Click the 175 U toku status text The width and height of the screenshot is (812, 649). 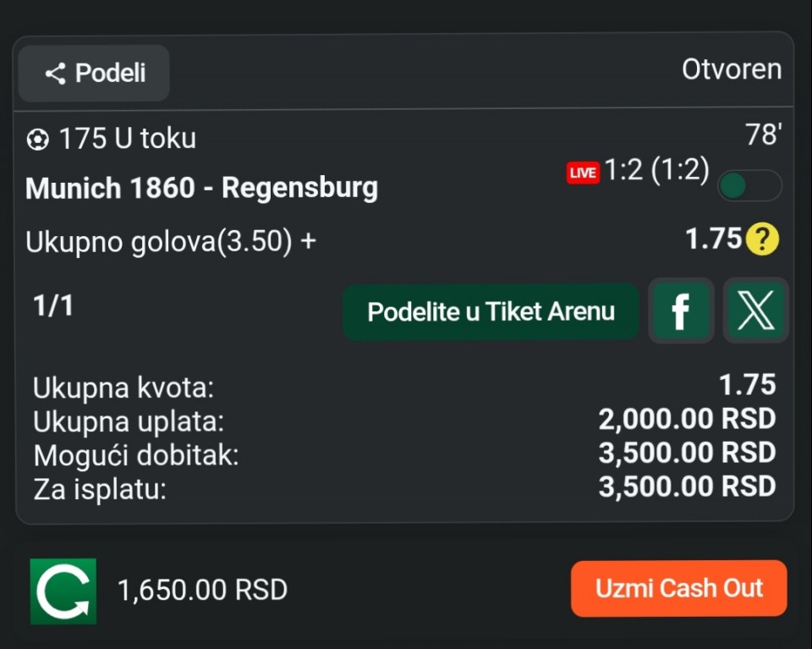click(127, 139)
